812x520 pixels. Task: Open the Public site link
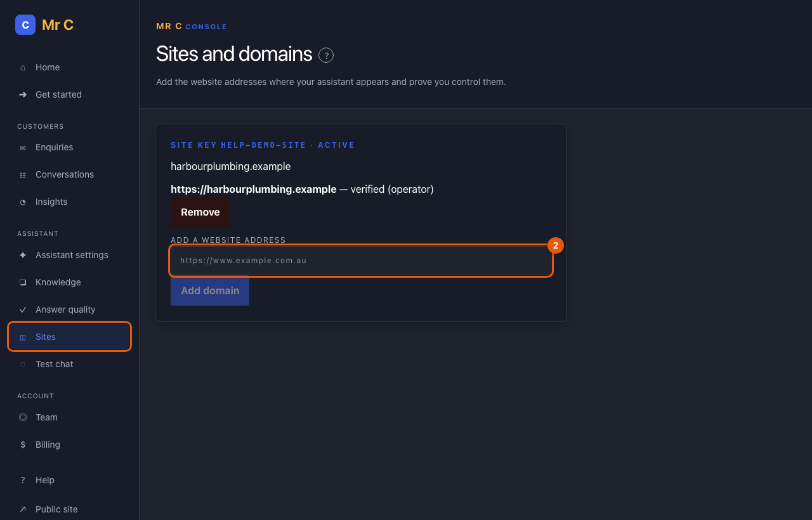69,509
